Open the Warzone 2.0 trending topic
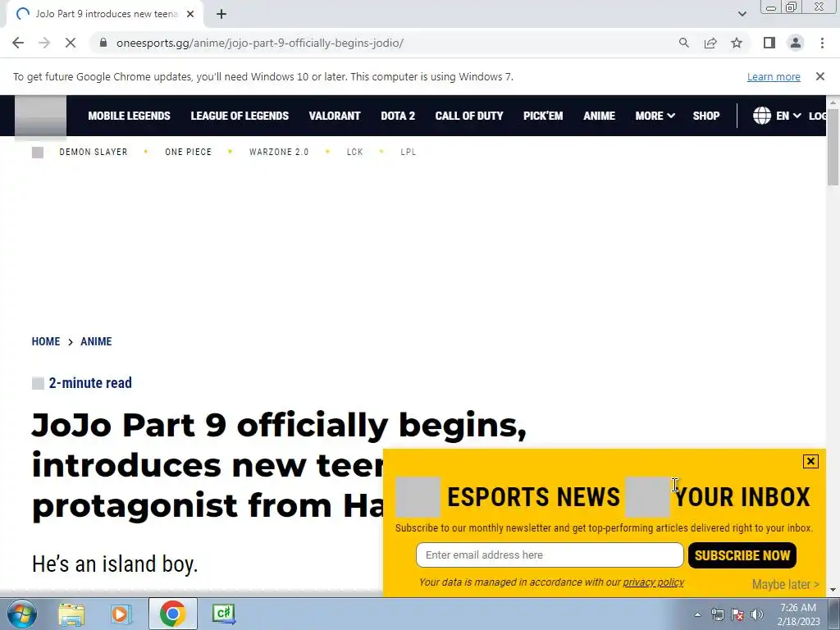Viewport: 840px width, 630px height. click(x=279, y=152)
